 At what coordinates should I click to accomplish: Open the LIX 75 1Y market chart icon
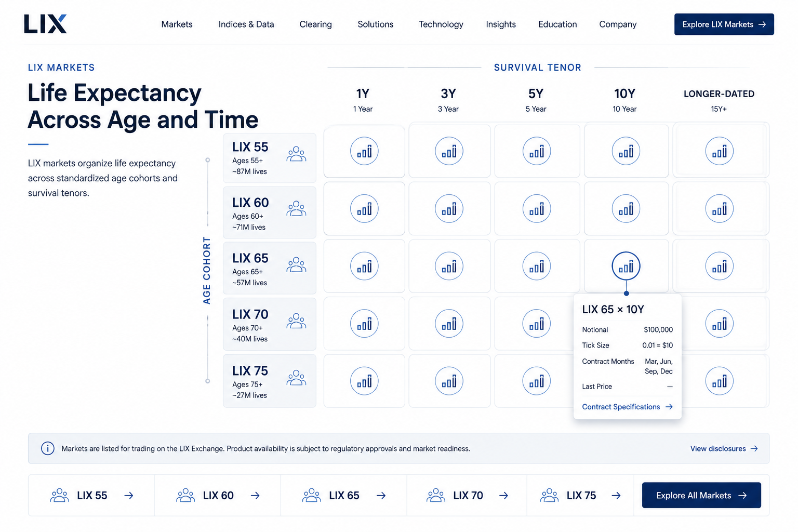coord(364,381)
